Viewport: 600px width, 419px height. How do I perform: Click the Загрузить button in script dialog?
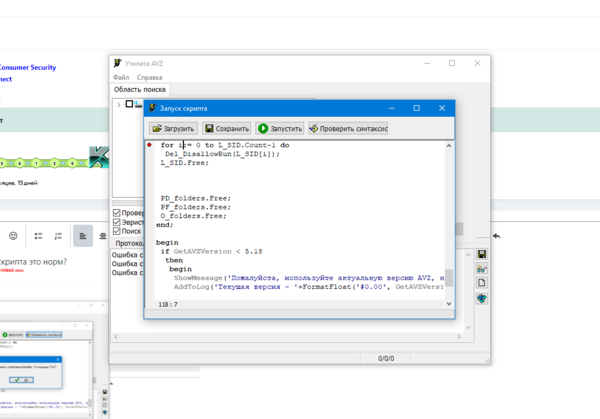pos(173,129)
